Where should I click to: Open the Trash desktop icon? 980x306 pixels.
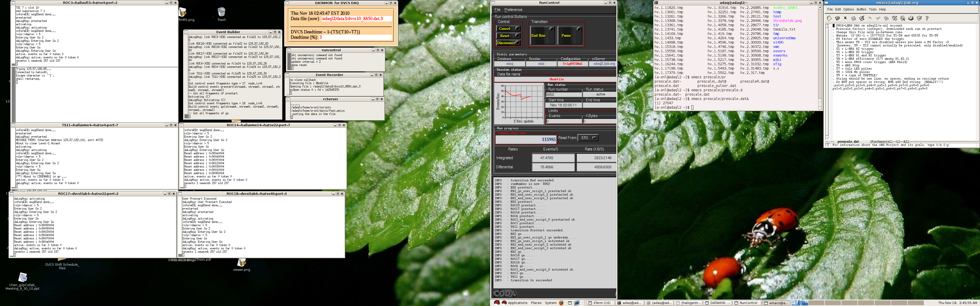click(x=222, y=12)
